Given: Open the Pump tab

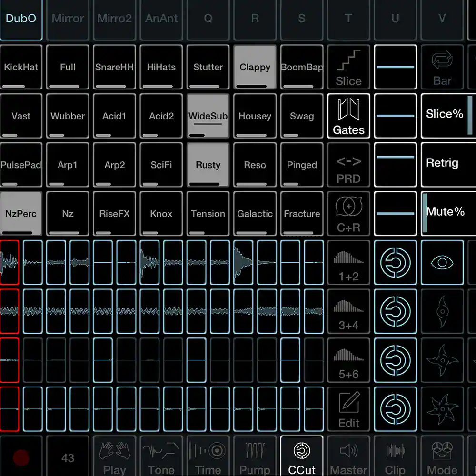Looking at the screenshot, I should (x=255, y=456).
